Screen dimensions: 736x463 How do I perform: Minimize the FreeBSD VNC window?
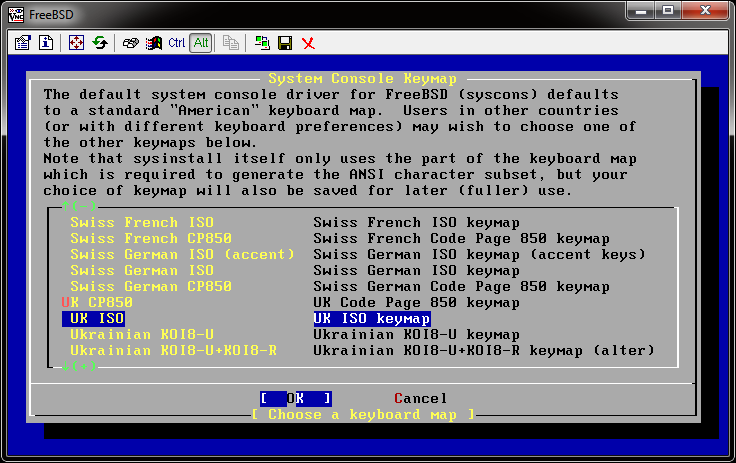pos(641,11)
